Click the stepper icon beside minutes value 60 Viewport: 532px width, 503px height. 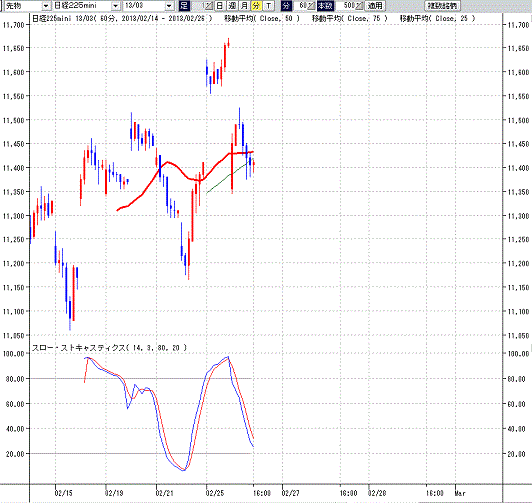click(311, 5)
